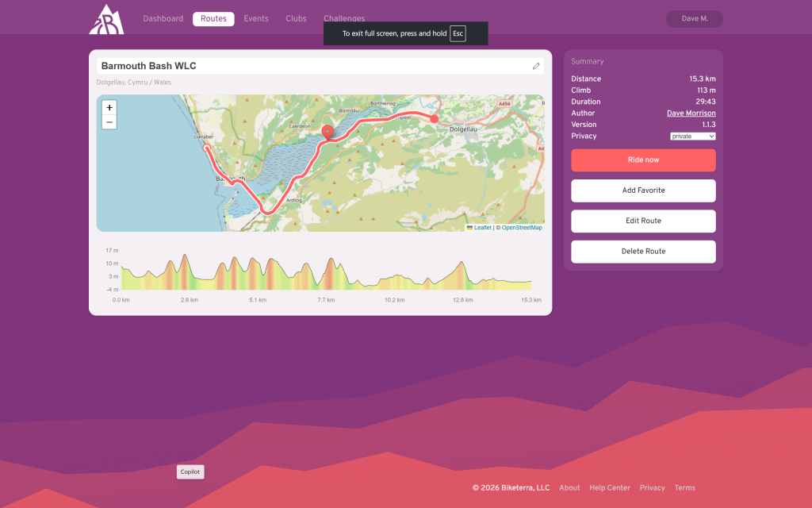Click the red location pin on map
Image resolution: width=812 pixels, height=508 pixels.
click(328, 131)
